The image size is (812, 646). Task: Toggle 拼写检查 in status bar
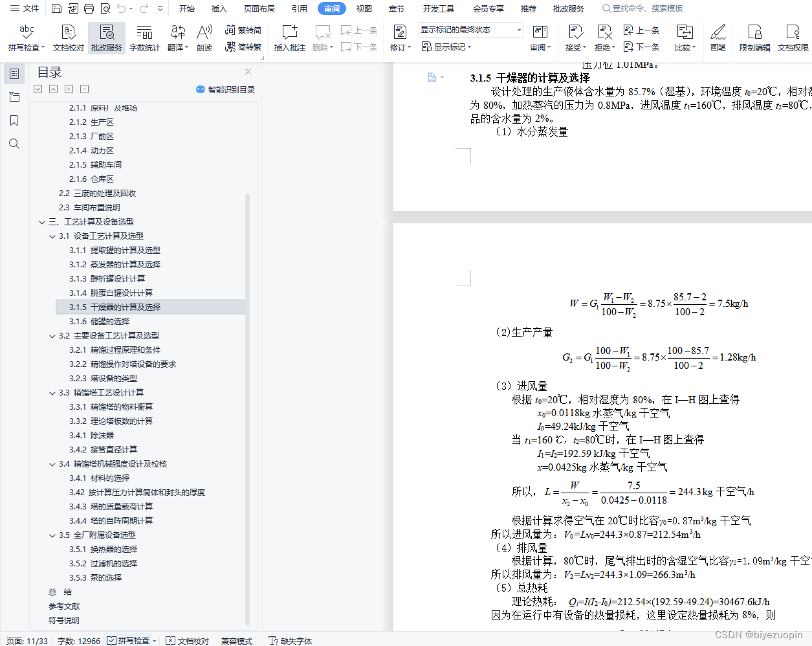tap(133, 641)
